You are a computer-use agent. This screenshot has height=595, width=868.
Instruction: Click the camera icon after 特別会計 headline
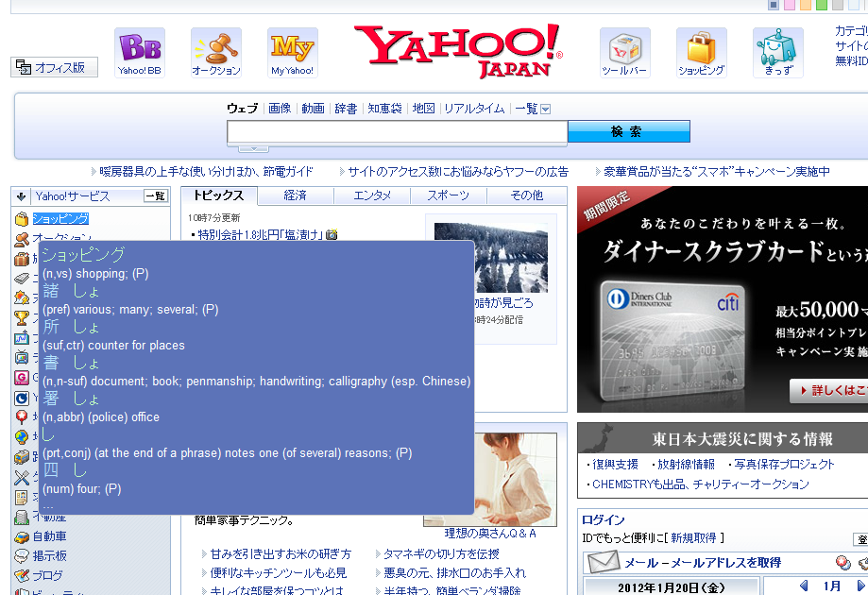(x=332, y=234)
